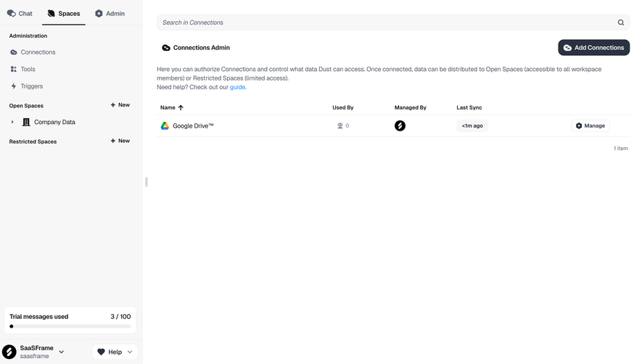Image resolution: width=642 pixels, height=364 pixels.
Task: Expand the Company Data tree node
Action: click(x=12, y=122)
